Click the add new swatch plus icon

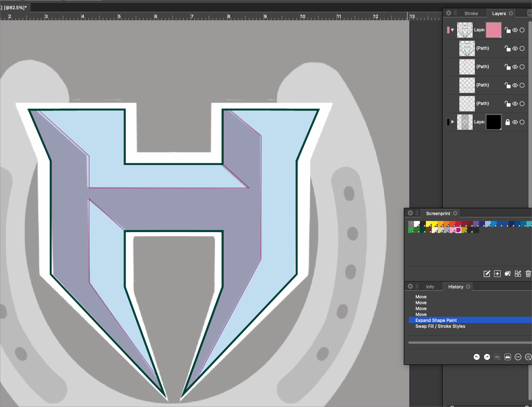click(497, 274)
